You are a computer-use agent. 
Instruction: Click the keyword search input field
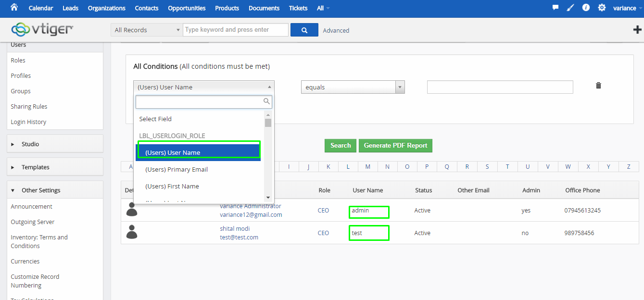tap(236, 30)
